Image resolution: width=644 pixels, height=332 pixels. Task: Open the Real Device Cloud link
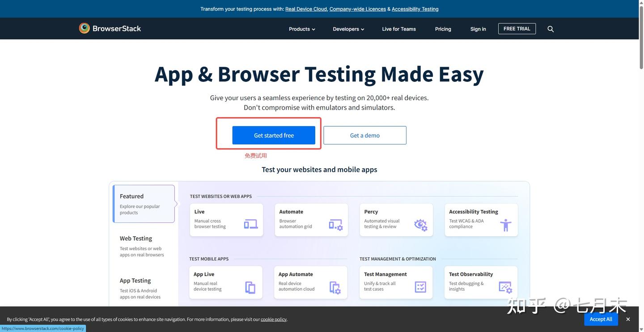306,8
